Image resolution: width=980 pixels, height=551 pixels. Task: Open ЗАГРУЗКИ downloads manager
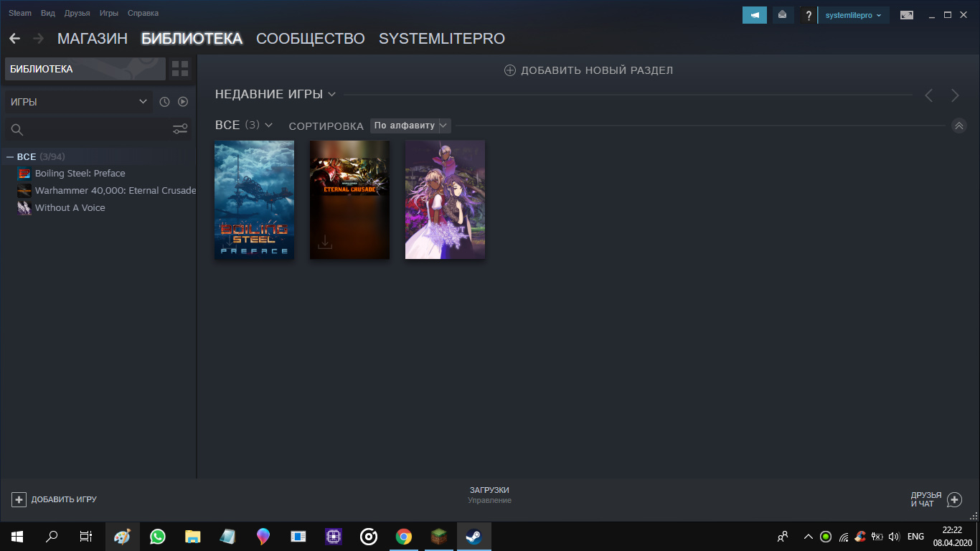point(489,494)
